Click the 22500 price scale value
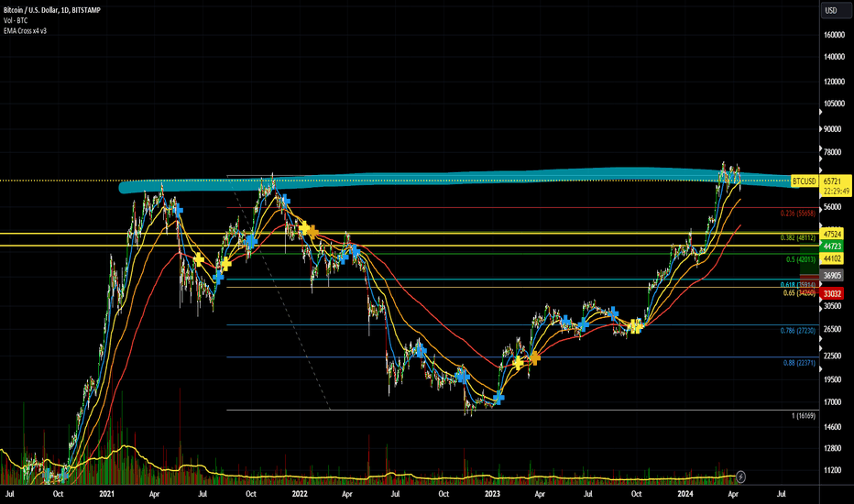Image resolution: width=854 pixels, height=504 pixels. [833, 356]
